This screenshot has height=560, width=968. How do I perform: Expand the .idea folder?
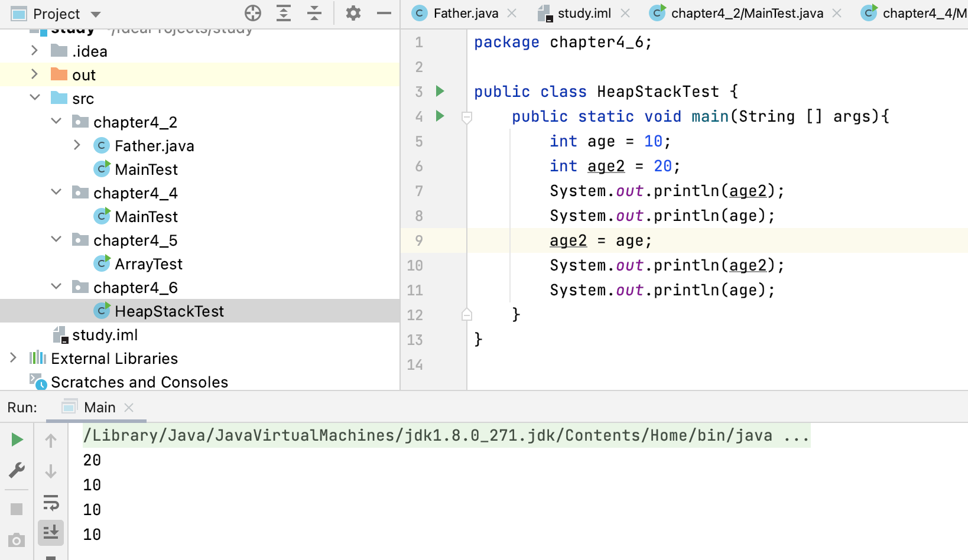[x=34, y=51]
